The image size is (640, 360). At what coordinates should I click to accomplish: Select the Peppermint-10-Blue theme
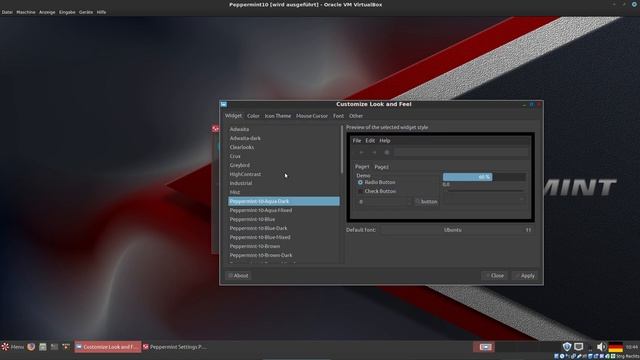click(x=284, y=219)
